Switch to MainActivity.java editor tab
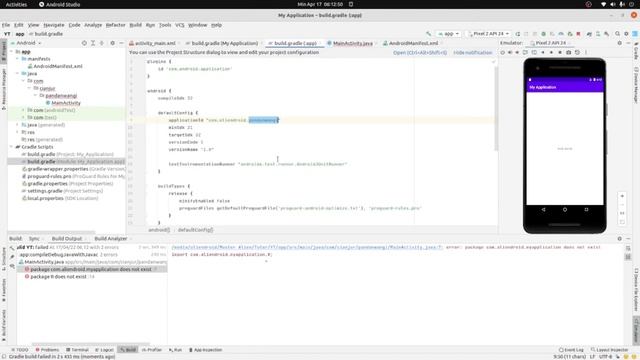The height and width of the screenshot is (360, 640). coord(353,43)
